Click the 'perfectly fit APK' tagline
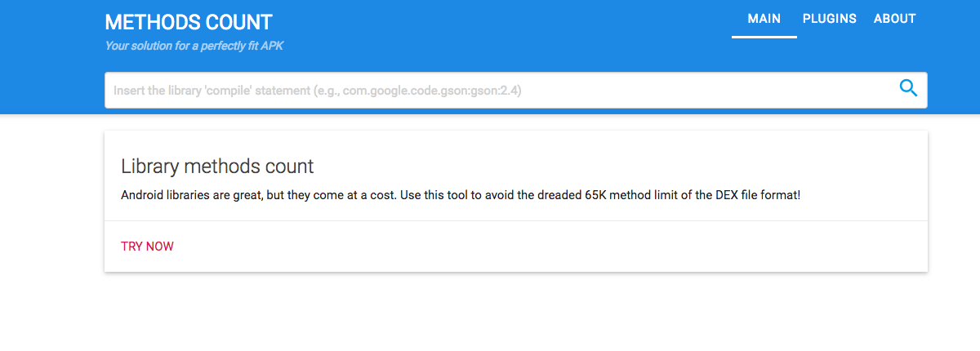The width and height of the screenshot is (980, 351). coord(194,46)
